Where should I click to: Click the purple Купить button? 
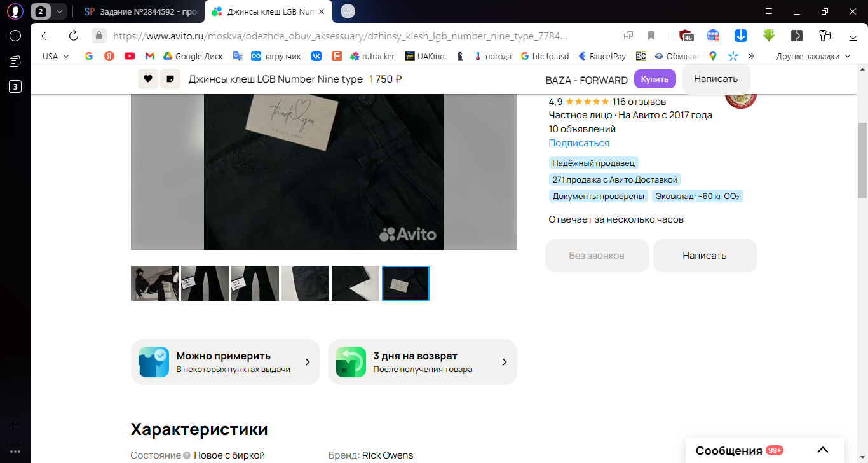[x=655, y=79]
